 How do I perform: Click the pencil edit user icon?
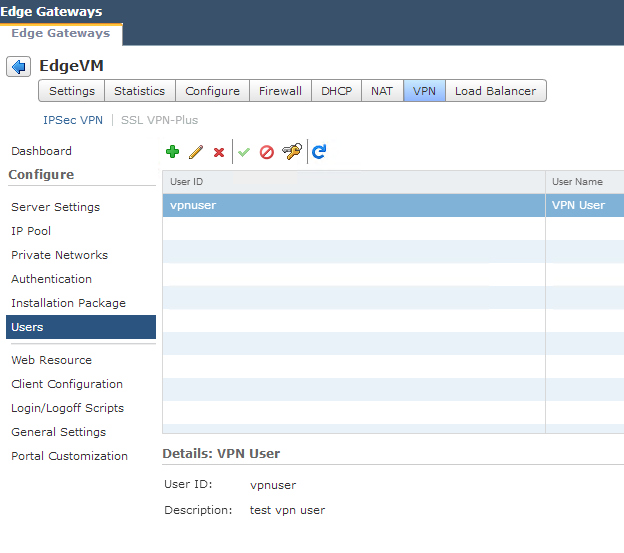tap(196, 152)
